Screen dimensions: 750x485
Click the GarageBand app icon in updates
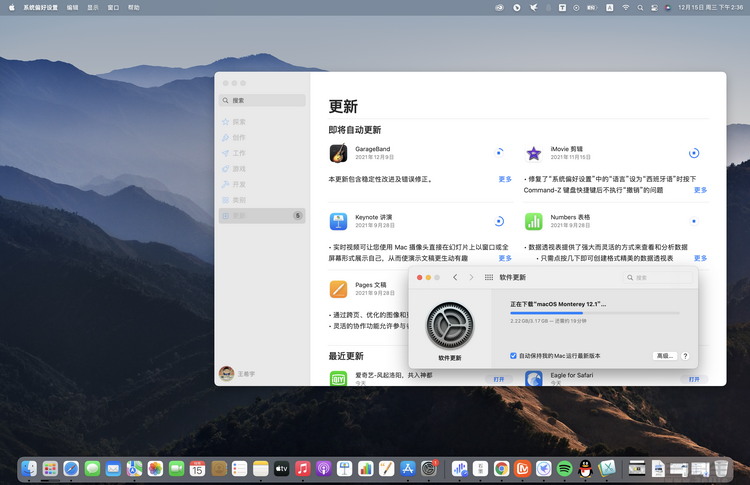tap(339, 154)
